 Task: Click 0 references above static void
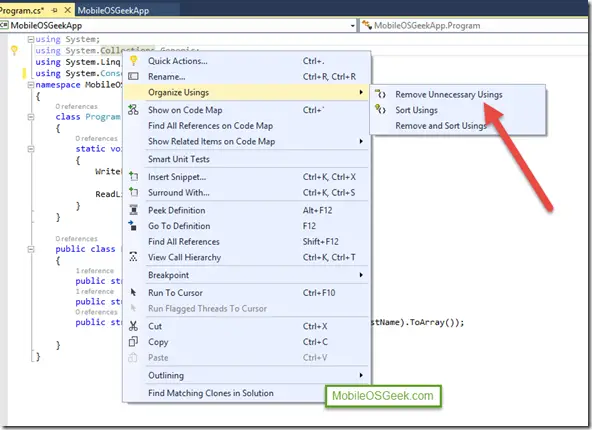tap(96, 139)
